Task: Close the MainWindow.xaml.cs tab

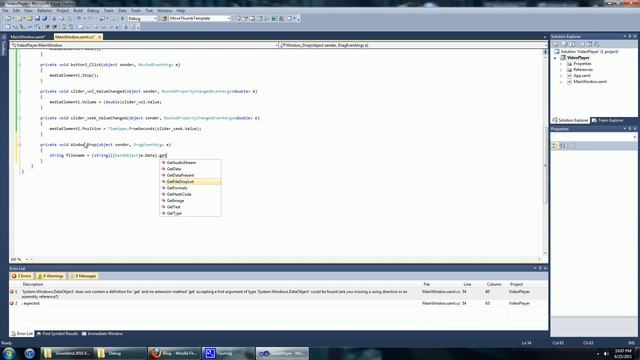Action: tap(100, 37)
